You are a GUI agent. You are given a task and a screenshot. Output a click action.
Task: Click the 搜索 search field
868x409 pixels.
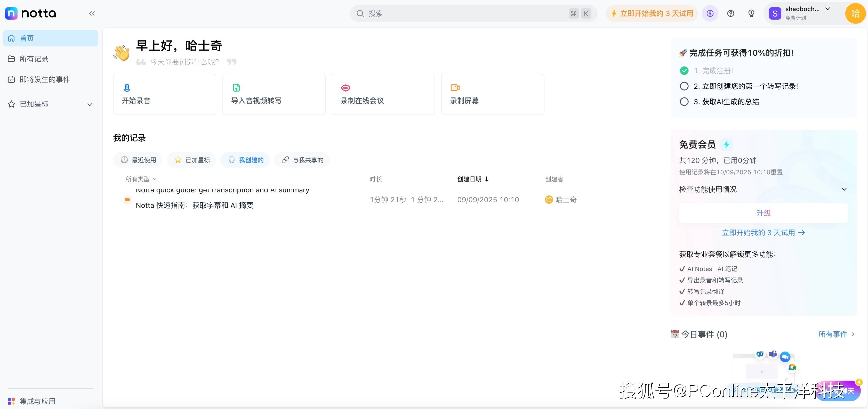click(465, 13)
